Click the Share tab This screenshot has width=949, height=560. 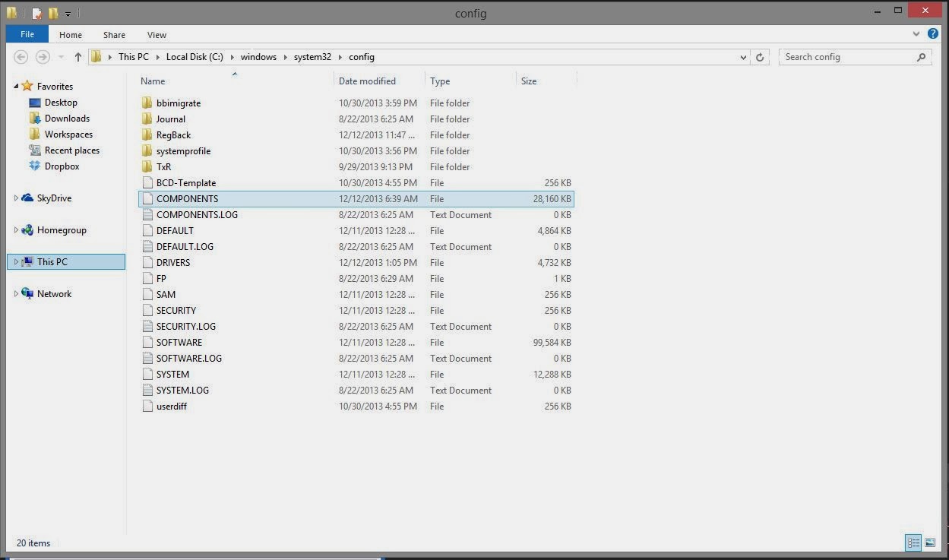[114, 34]
